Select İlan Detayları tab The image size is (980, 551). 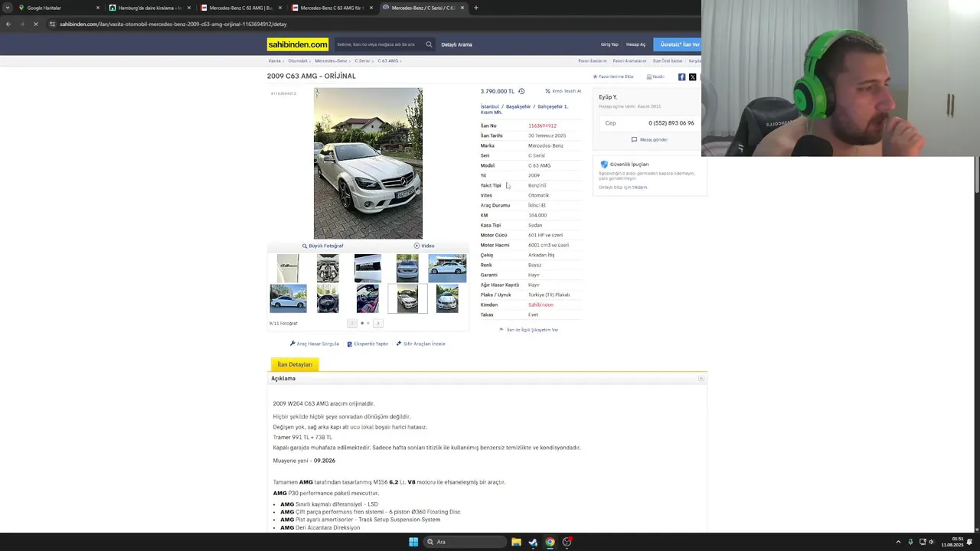pyautogui.click(x=295, y=364)
